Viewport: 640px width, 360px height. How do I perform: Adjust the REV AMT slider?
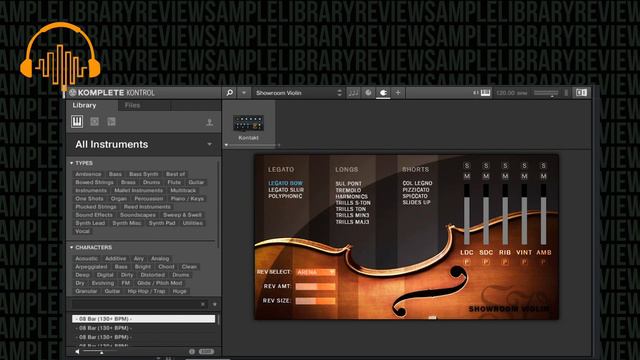(x=315, y=287)
